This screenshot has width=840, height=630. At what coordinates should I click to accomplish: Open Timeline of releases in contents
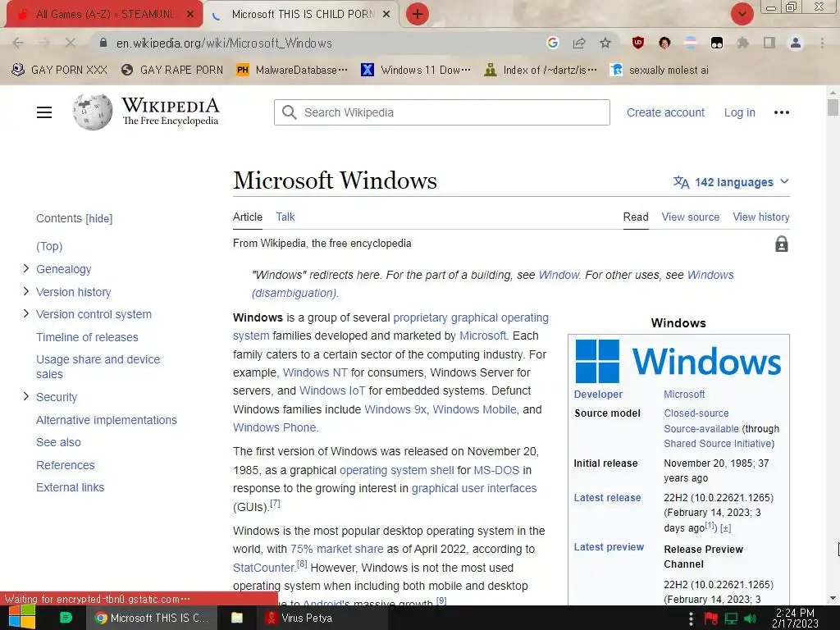pos(87,337)
